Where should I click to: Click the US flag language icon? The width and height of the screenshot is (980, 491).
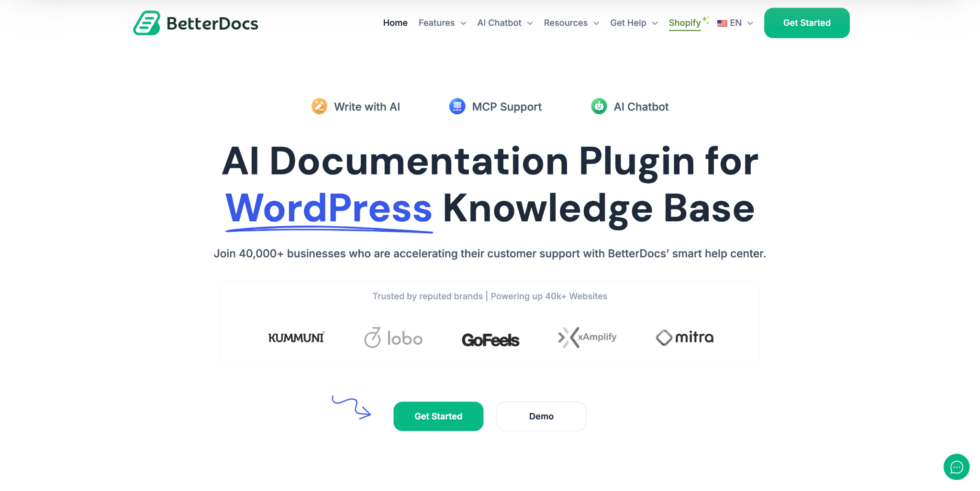point(722,23)
